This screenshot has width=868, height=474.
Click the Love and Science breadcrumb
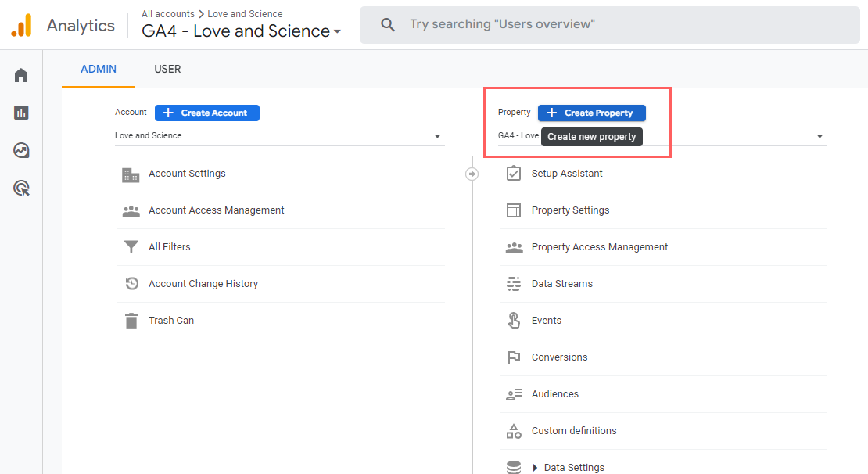coord(245,14)
